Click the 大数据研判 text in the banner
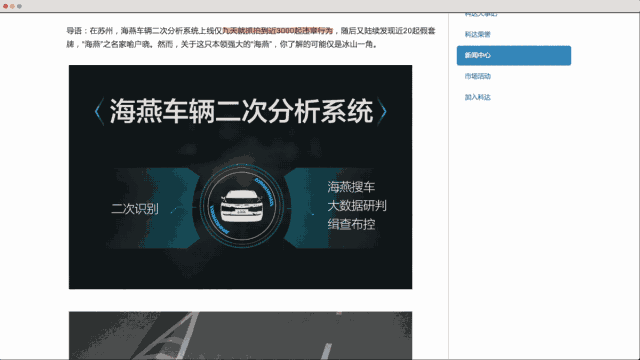 (x=357, y=205)
